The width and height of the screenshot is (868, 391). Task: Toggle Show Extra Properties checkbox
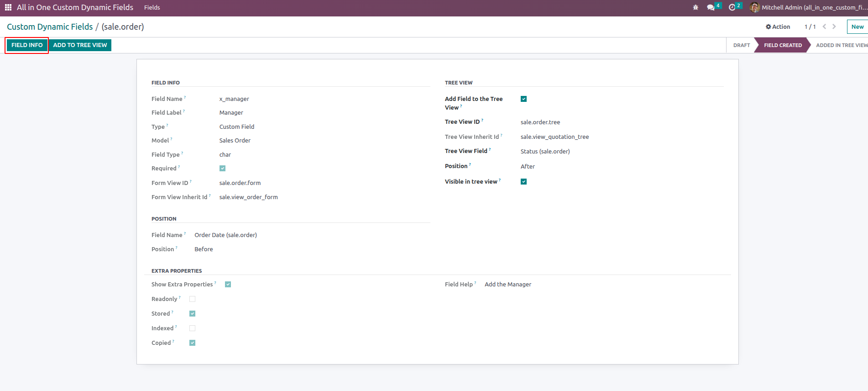pos(228,284)
